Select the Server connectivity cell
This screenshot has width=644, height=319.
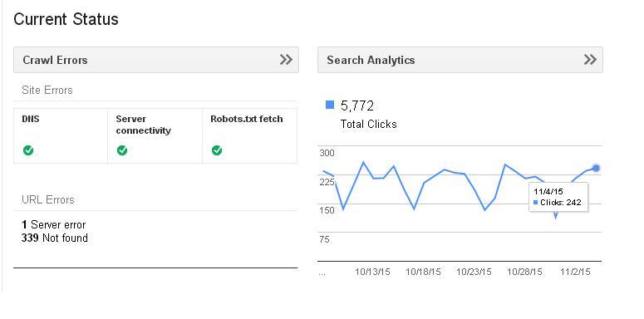[155, 136]
